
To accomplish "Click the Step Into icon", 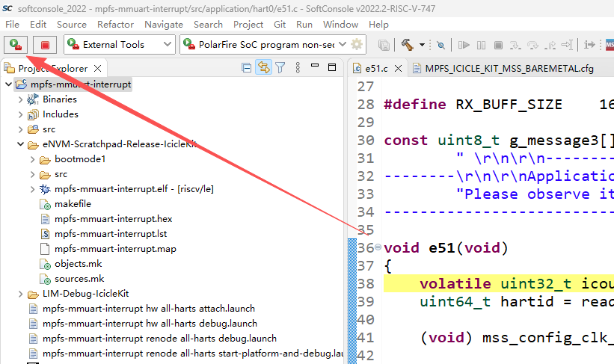I will 515,45.
